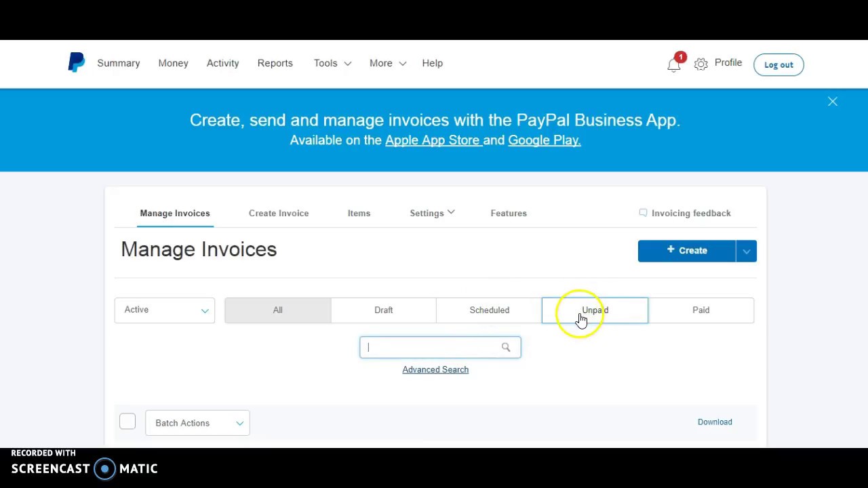Screen dimensions: 868x488
Task: Open the Help page
Action: pyautogui.click(x=433, y=63)
